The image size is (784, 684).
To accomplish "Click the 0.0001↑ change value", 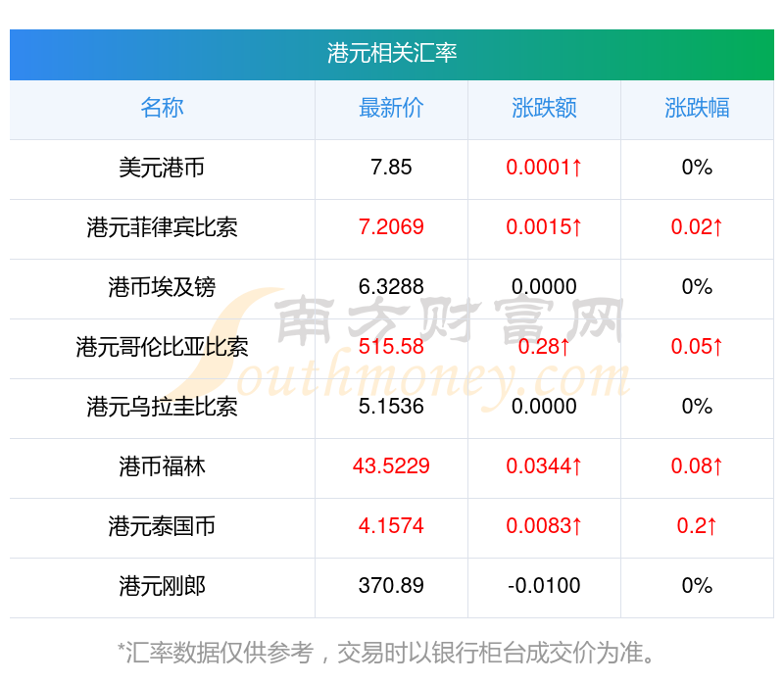I will [544, 168].
